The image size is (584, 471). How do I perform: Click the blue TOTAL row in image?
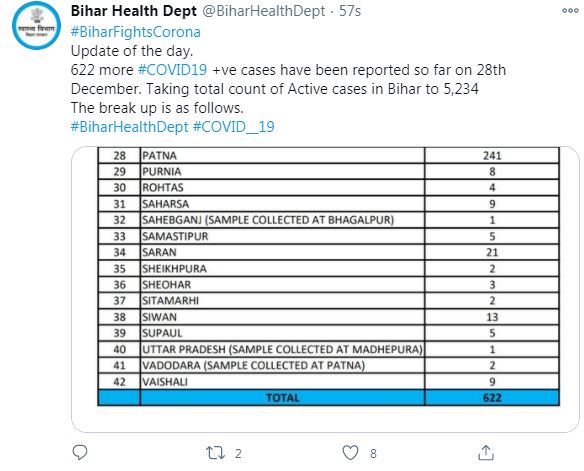tap(328, 398)
